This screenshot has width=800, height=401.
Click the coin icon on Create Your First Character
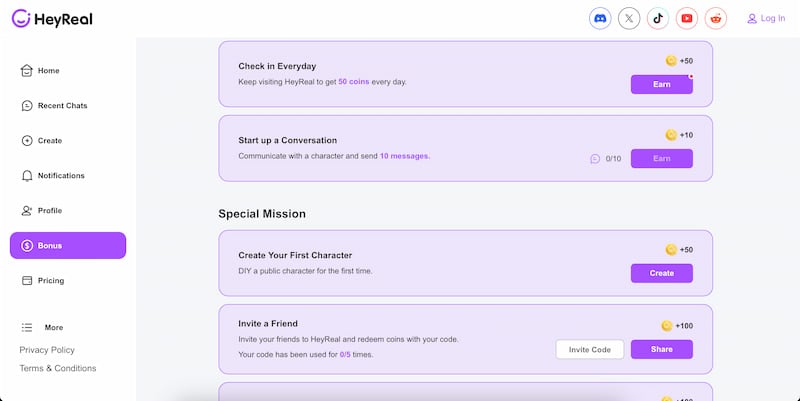671,249
